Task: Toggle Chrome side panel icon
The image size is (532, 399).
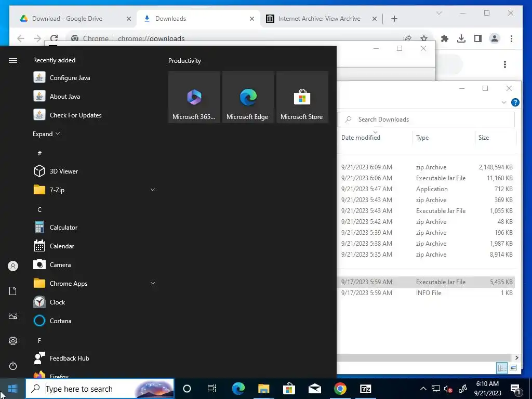Action: [x=478, y=38]
